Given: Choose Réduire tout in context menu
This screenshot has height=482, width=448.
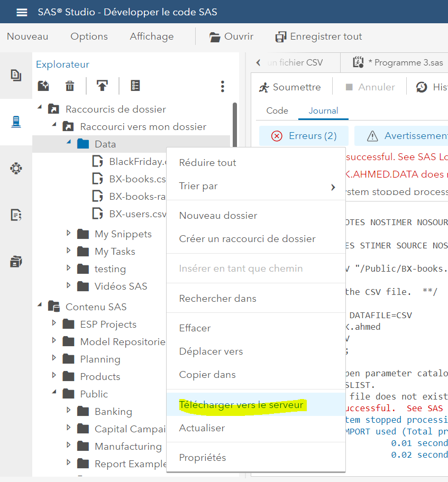Looking at the screenshot, I should pyautogui.click(x=256, y=162).
